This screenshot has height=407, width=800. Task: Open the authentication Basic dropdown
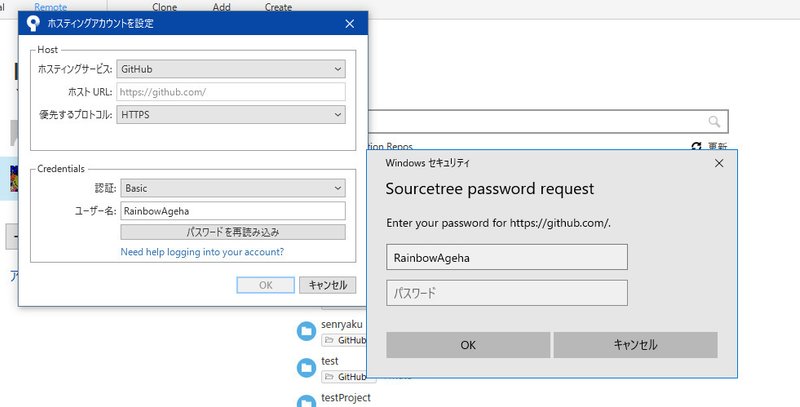tap(233, 188)
